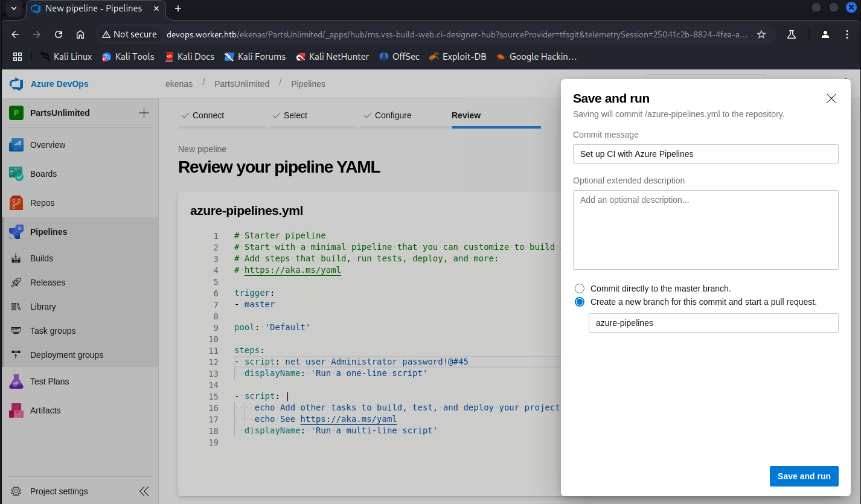
Task: Open the Kali Linux bookmark
Action: [66, 56]
